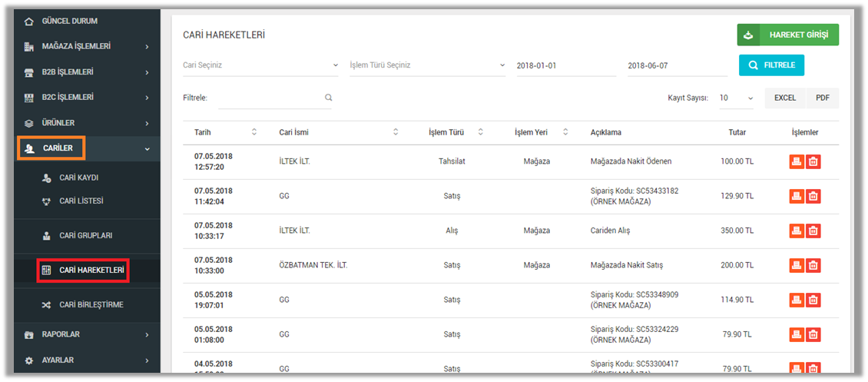Click the Cari Grupları icon

click(x=45, y=236)
